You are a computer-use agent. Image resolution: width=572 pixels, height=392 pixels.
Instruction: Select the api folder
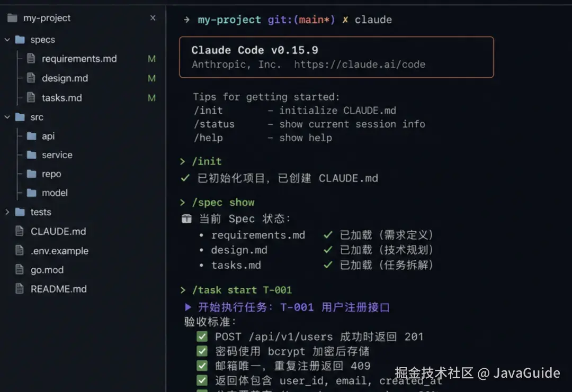pos(48,136)
